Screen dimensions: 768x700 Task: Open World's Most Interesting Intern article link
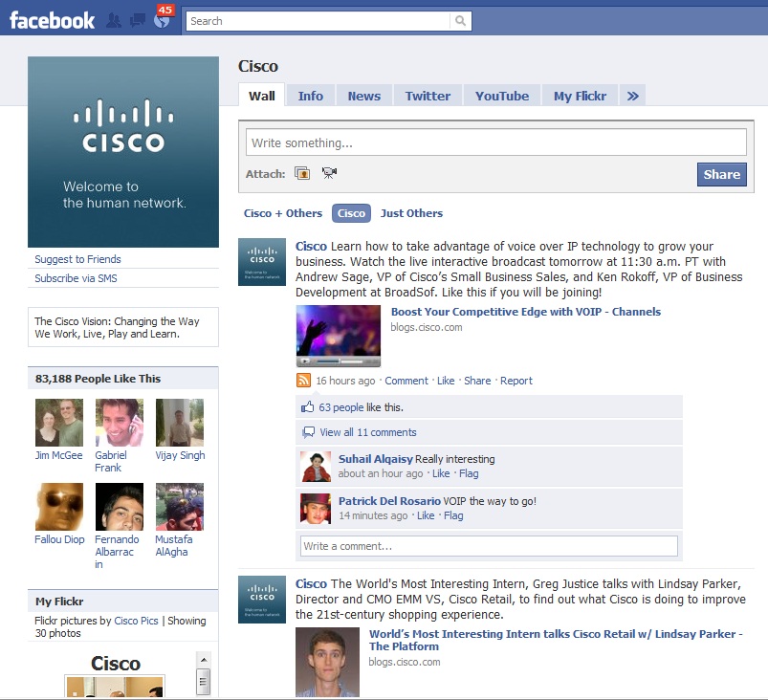click(556, 640)
